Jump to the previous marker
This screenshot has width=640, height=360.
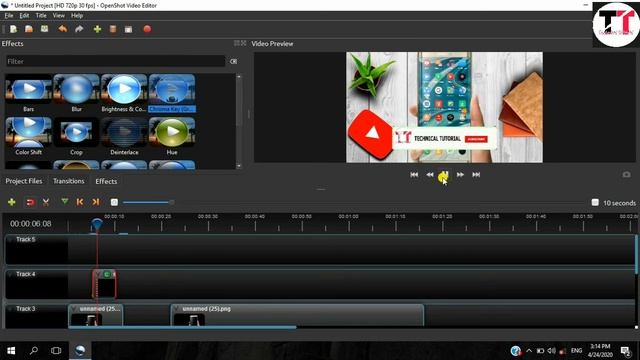tap(80, 202)
